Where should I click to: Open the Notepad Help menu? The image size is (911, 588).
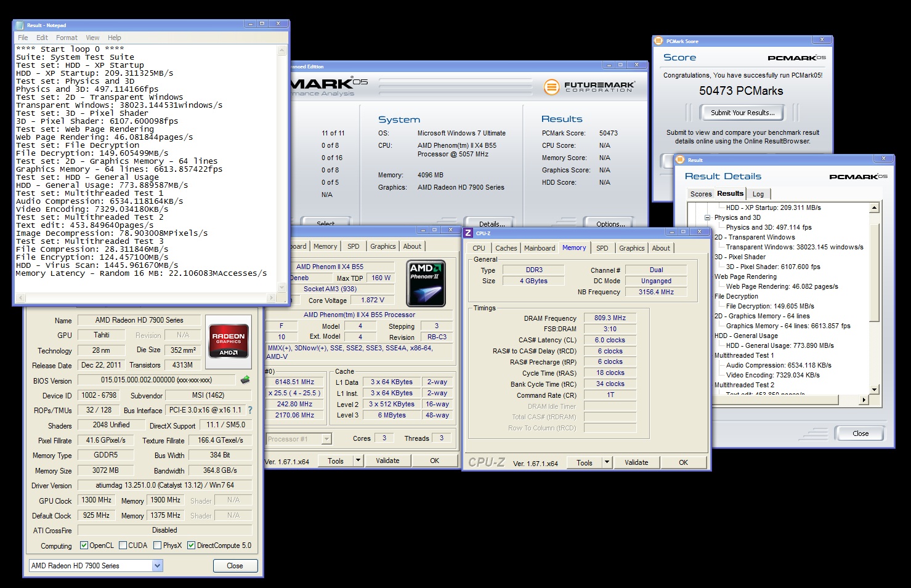[115, 38]
